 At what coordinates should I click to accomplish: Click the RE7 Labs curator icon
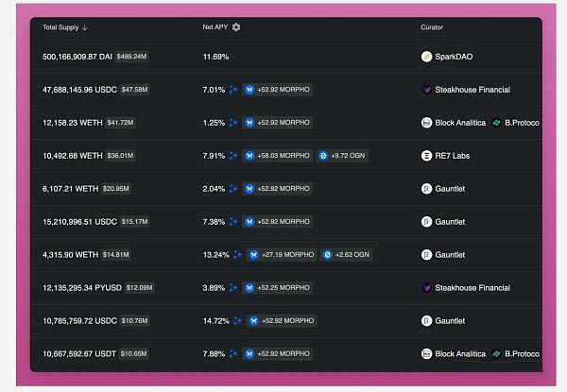click(x=426, y=156)
